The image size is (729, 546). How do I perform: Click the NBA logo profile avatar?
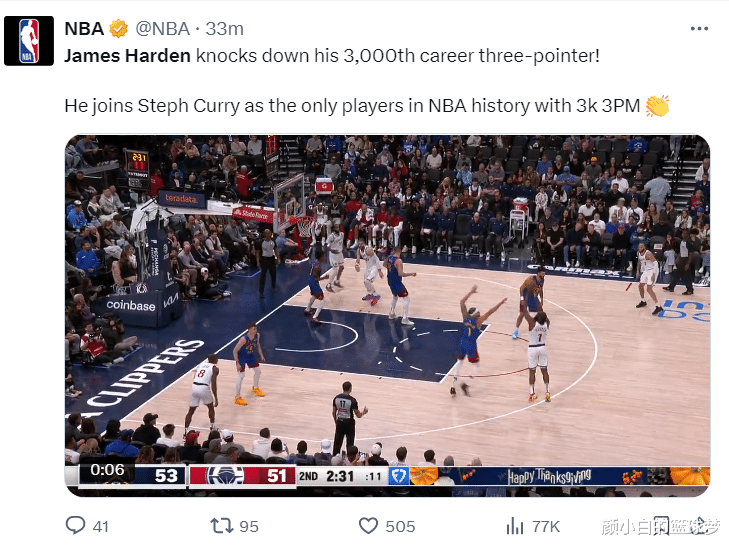click(29, 41)
